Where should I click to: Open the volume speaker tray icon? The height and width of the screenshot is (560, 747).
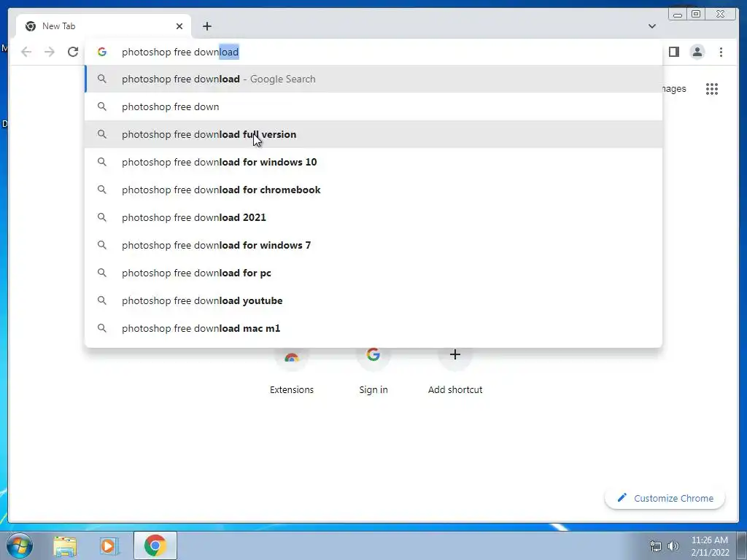pyautogui.click(x=673, y=546)
